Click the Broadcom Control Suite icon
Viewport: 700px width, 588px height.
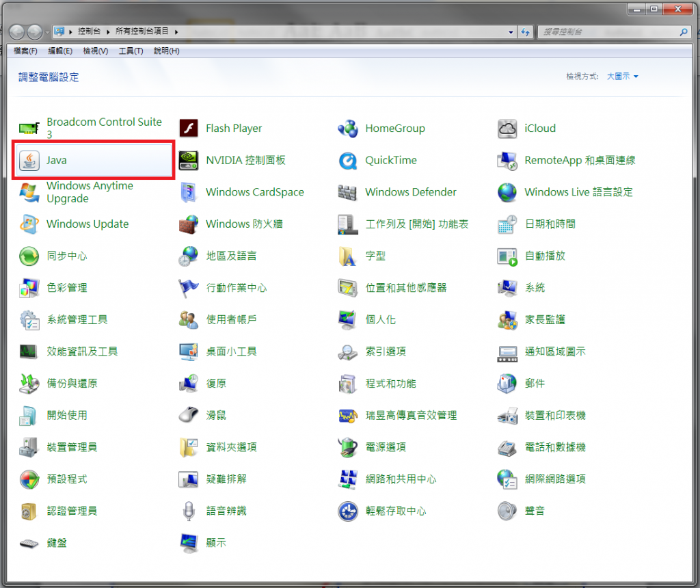pyautogui.click(x=29, y=129)
